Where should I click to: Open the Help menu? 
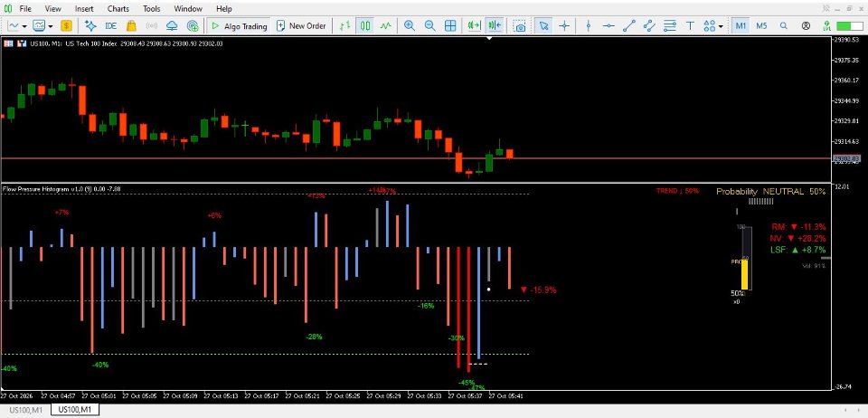[x=224, y=9]
